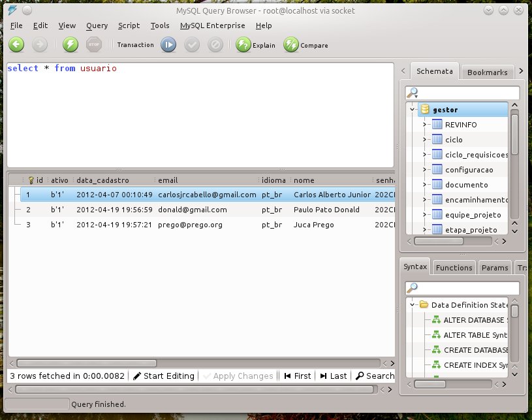Expand the documento table node
532x420 pixels.
click(424, 184)
